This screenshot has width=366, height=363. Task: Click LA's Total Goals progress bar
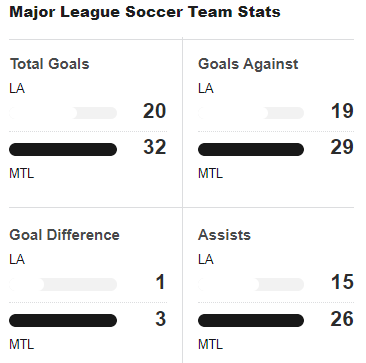(63, 113)
